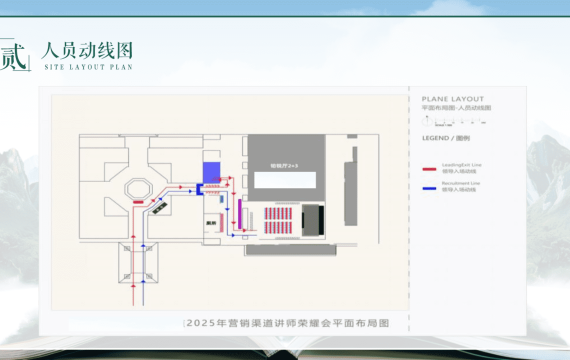Select the LeadingExit Line legend label
Viewport: 570px width, 360px height.
[x=462, y=165]
